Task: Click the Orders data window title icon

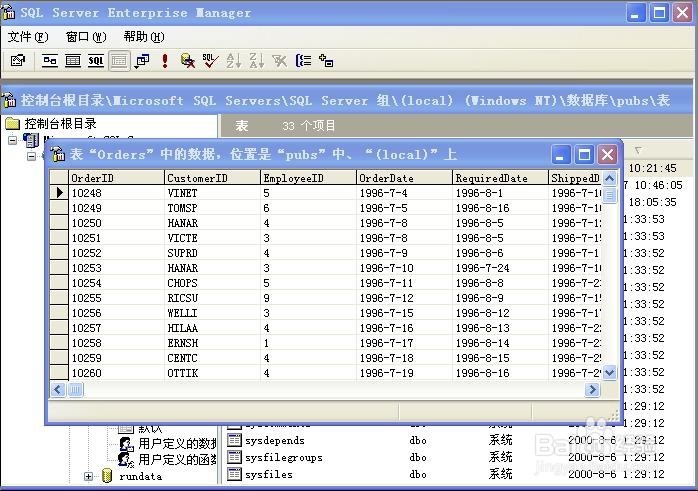Action: pos(58,154)
